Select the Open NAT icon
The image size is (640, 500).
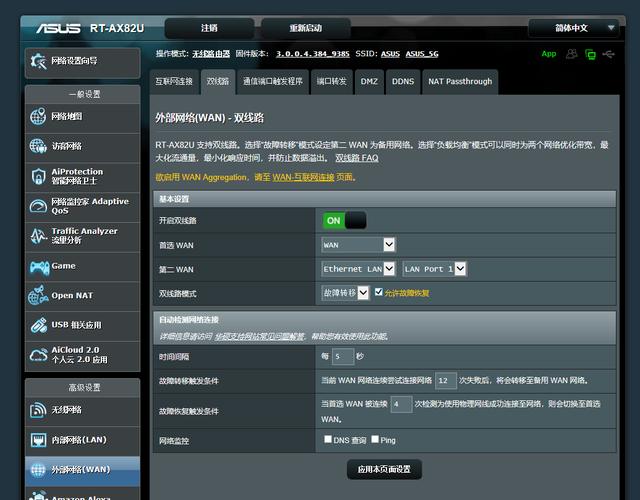[x=38, y=296]
